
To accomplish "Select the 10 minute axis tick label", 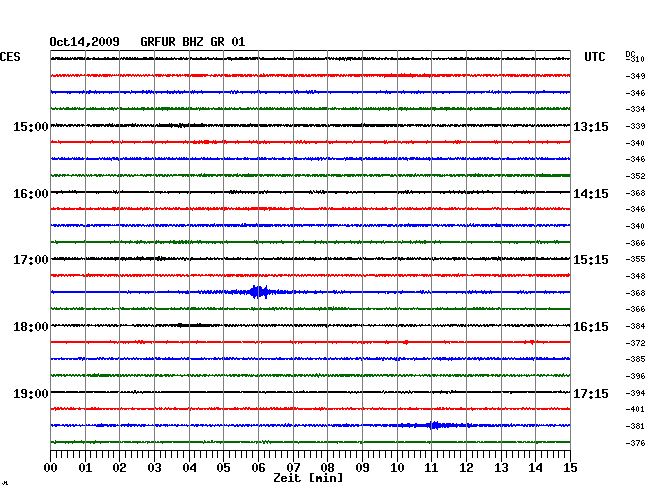I will pyautogui.click(x=397, y=468).
